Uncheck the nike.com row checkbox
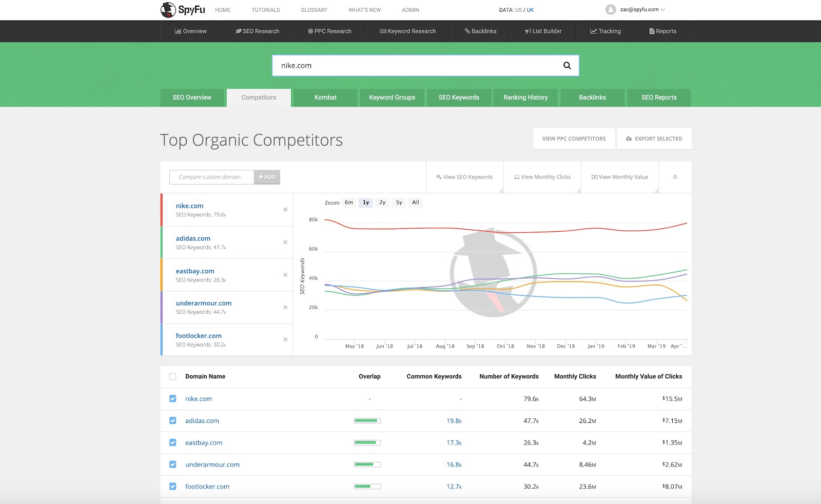Viewport: 821px width, 504px height. (173, 398)
